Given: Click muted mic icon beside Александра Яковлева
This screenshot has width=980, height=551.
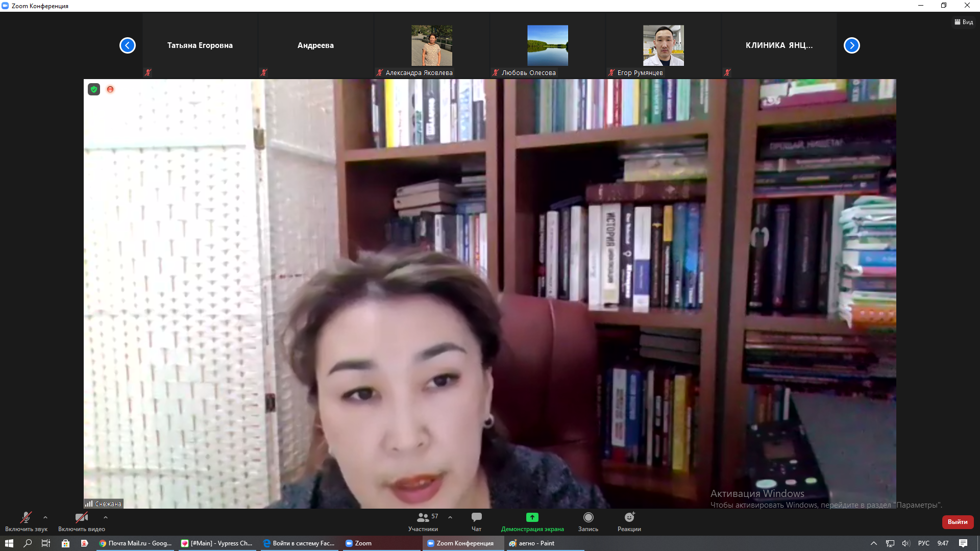Looking at the screenshot, I should tap(380, 72).
